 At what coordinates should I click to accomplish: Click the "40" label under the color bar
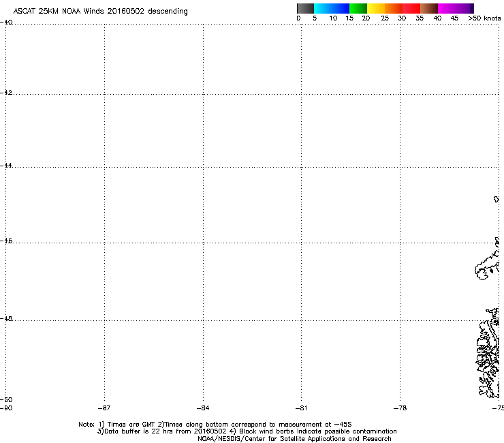pos(437,18)
